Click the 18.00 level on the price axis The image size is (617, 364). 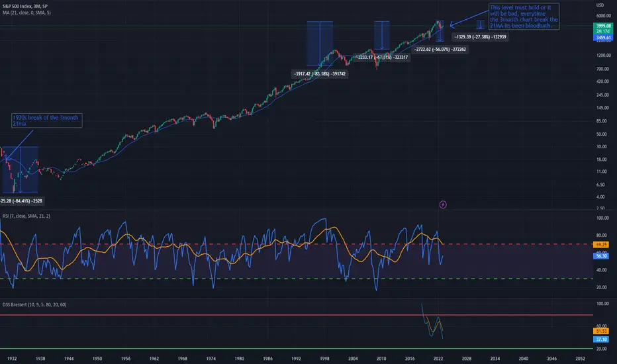coord(601,159)
